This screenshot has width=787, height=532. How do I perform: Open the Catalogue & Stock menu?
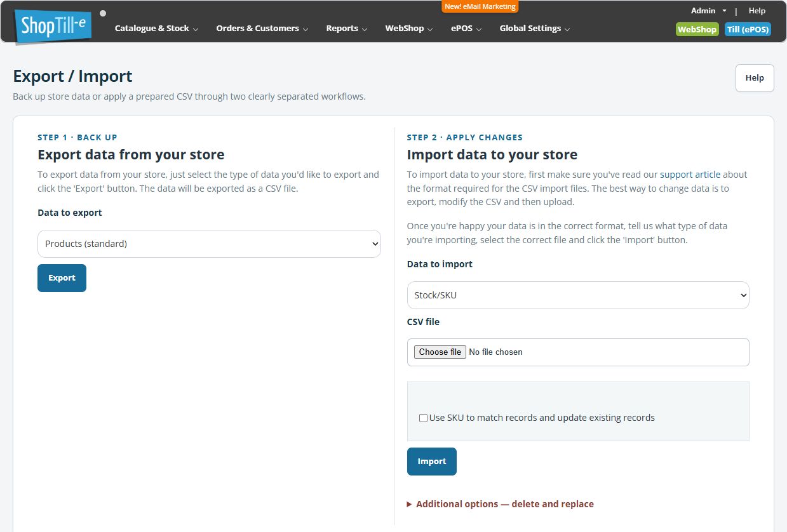tap(156, 29)
